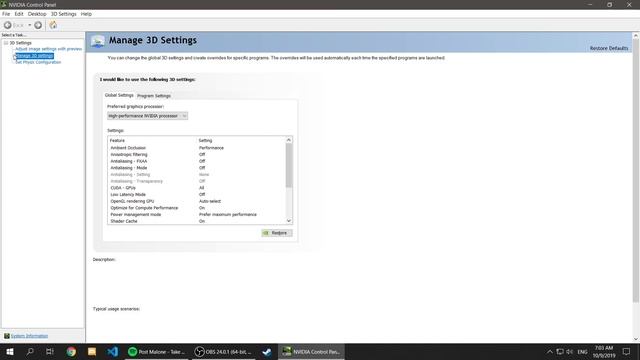Select the Ambient Occlusion setting row

pyautogui.click(x=197, y=148)
